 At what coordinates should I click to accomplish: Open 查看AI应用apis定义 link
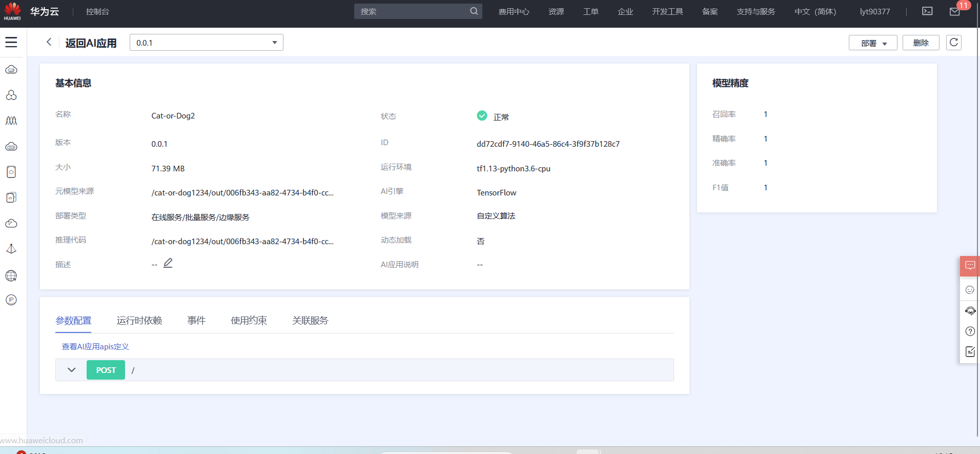click(95, 347)
